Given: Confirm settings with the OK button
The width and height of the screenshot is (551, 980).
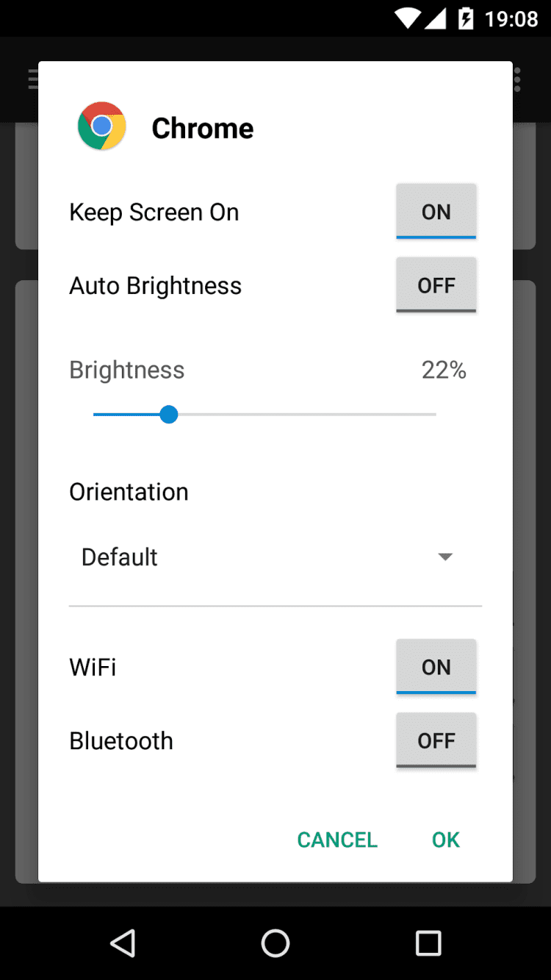Looking at the screenshot, I should coord(445,840).
